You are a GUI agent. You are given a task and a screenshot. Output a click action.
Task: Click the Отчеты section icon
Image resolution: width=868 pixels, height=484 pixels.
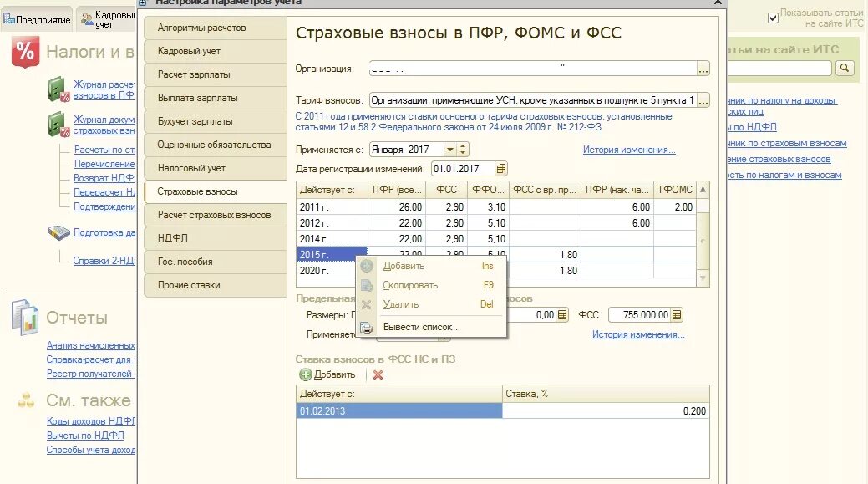[x=25, y=318]
